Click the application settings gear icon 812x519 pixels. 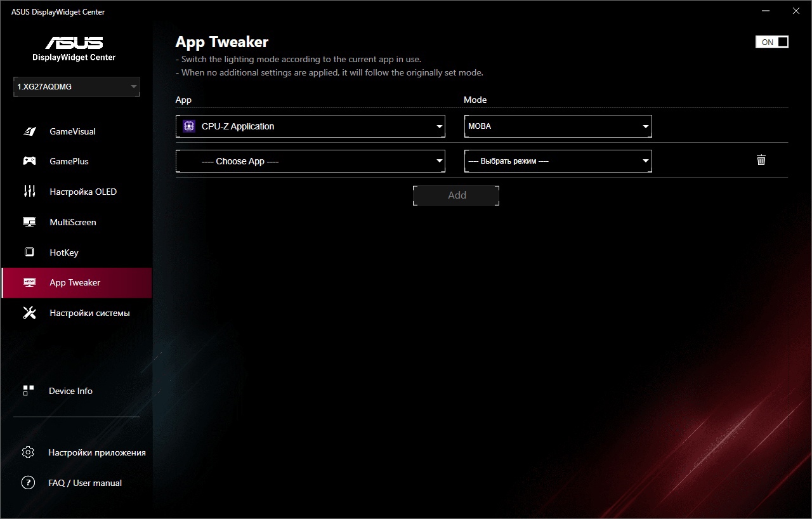point(28,452)
